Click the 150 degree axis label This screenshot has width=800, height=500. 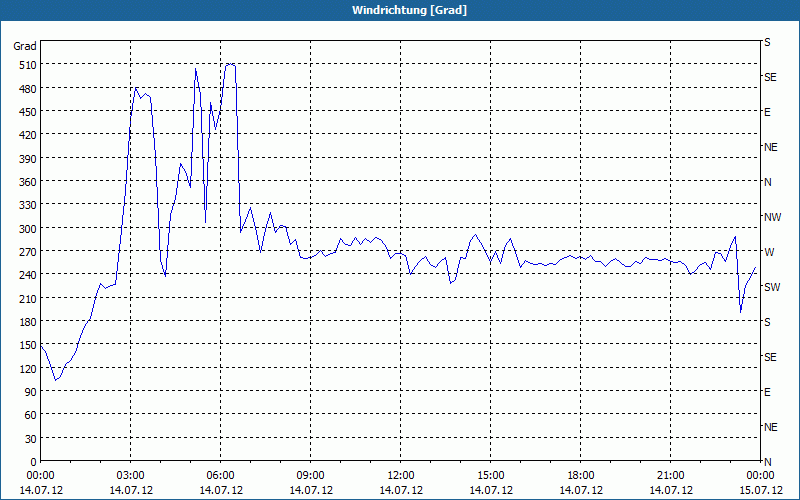pyautogui.click(x=28, y=345)
